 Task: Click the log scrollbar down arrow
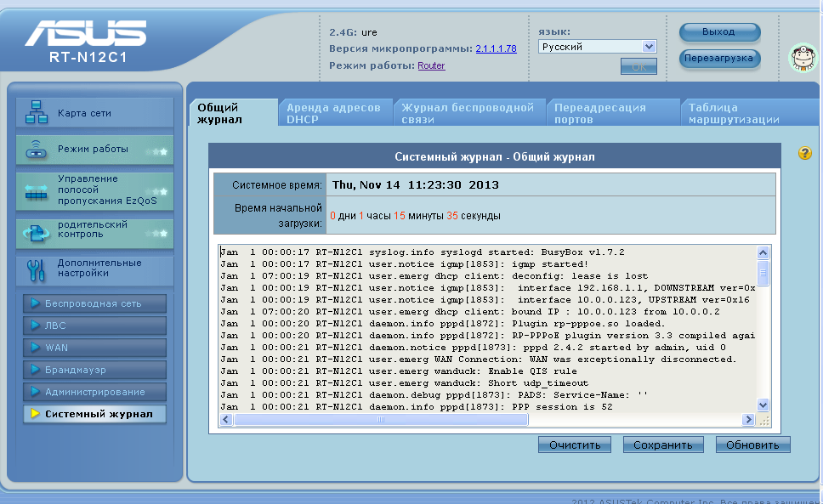point(763,405)
